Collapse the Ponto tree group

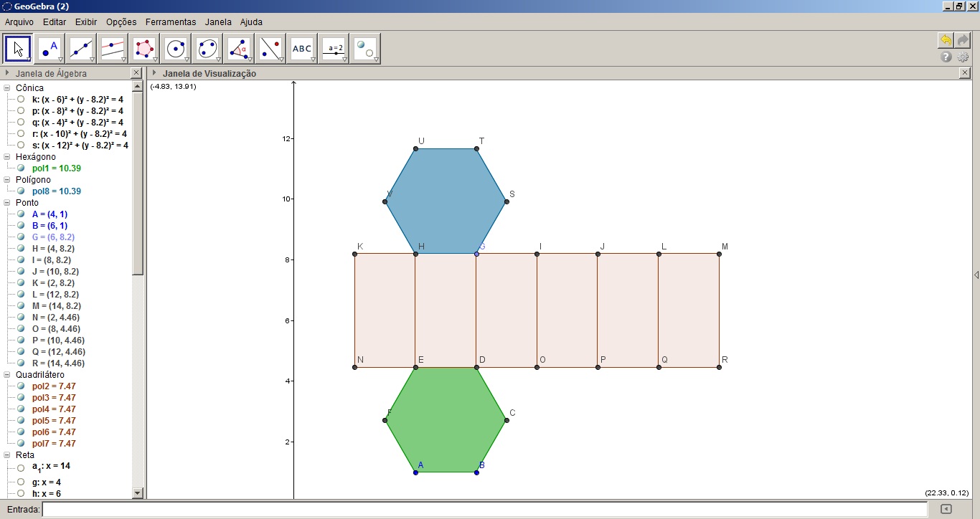6,203
